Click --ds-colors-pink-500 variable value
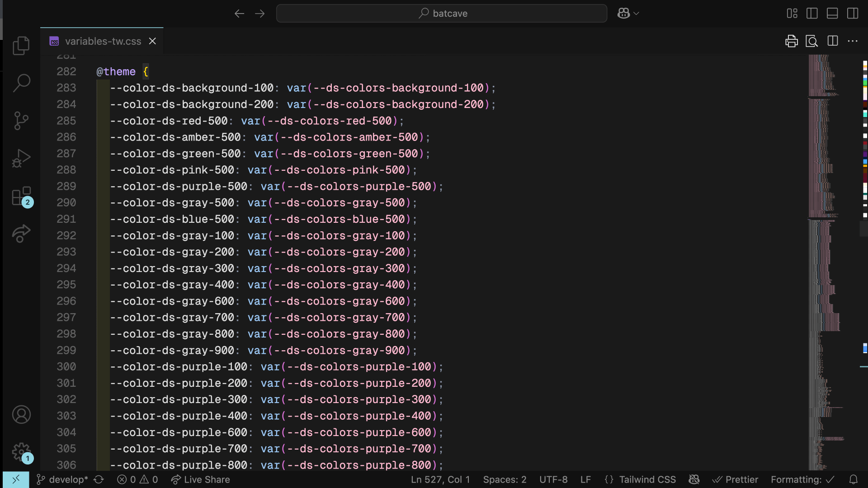The height and width of the screenshot is (488, 868). click(339, 170)
